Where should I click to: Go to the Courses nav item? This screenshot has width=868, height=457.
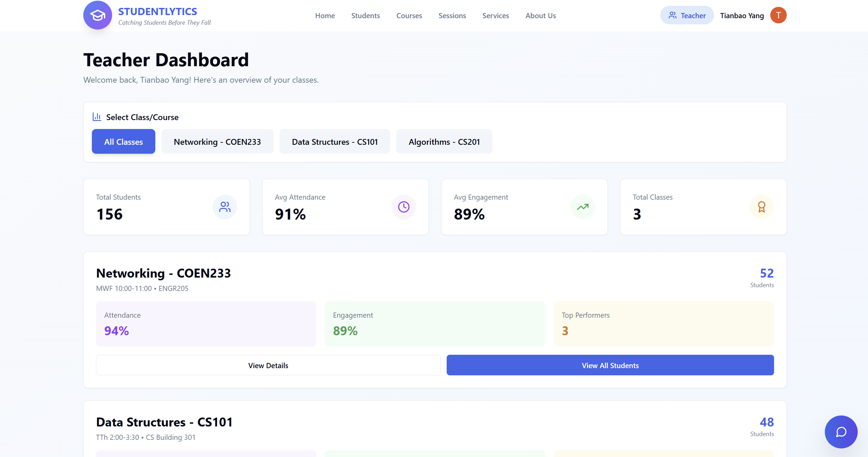409,16
